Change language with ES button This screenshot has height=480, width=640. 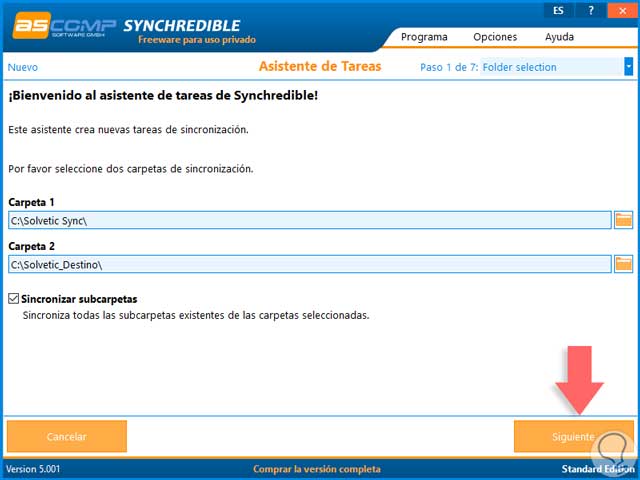coord(558,11)
